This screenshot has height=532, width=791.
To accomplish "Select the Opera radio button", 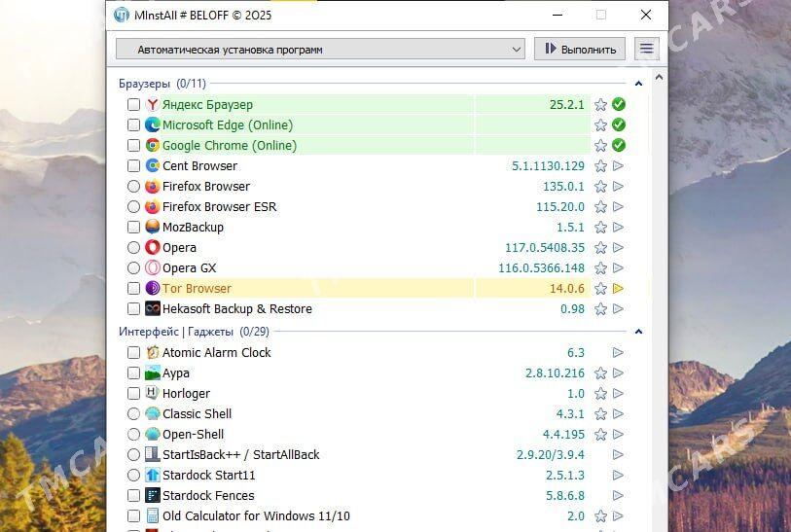I will (133, 247).
